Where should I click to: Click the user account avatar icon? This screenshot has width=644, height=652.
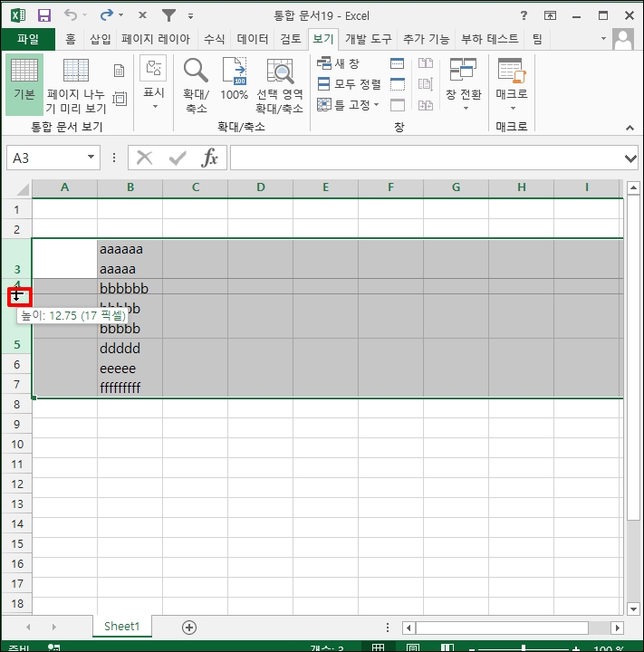(x=623, y=39)
